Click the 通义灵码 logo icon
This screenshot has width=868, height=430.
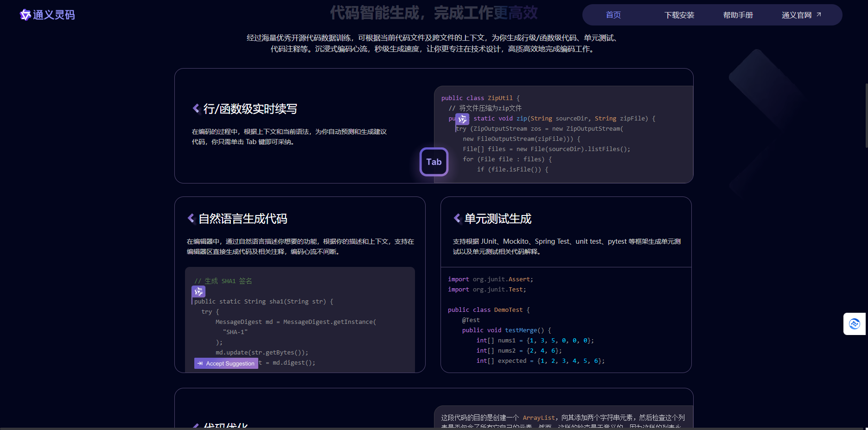pyautogui.click(x=25, y=15)
